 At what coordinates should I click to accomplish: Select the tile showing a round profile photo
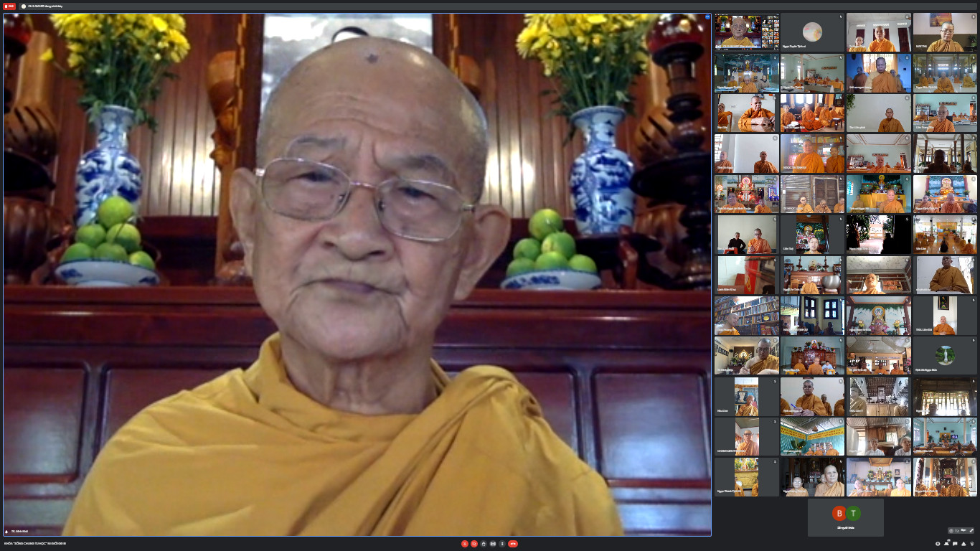[813, 32]
